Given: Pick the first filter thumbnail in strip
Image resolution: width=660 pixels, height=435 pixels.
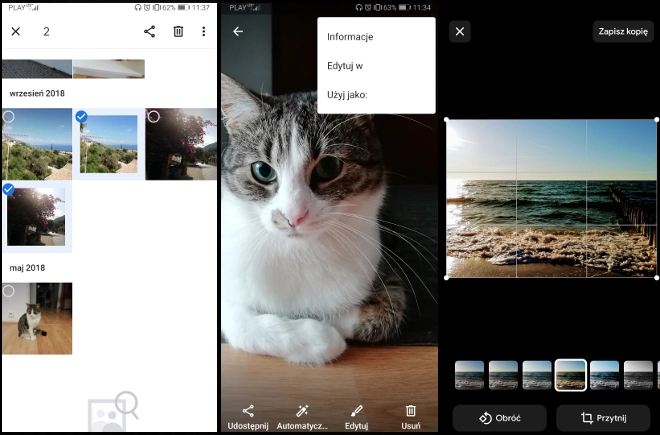Looking at the screenshot, I should tap(469, 374).
